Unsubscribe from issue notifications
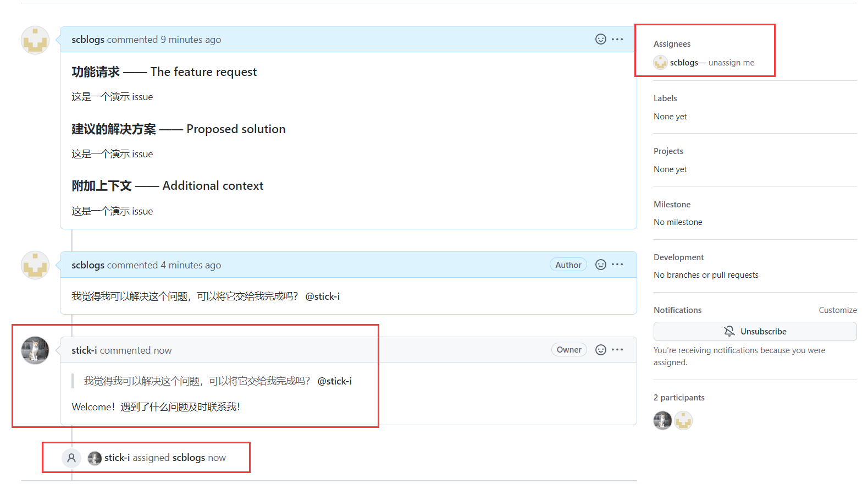 tap(755, 331)
